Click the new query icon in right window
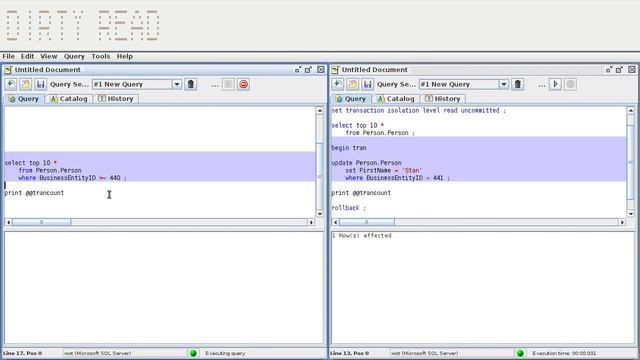This screenshot has height=360, width=640. (x=338, y=84)
